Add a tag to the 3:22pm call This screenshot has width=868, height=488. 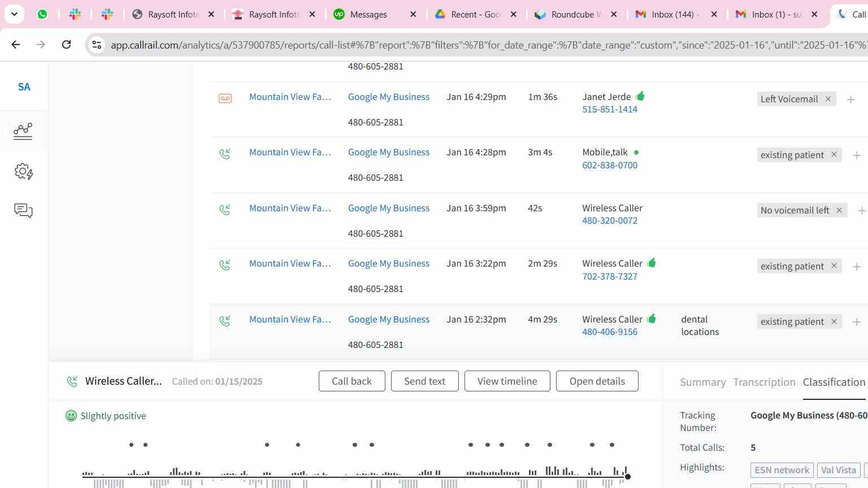[857, 266]
